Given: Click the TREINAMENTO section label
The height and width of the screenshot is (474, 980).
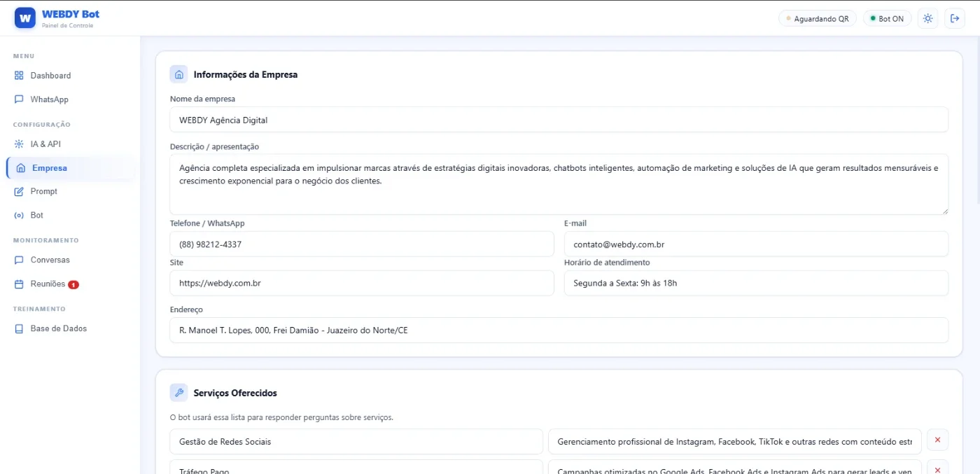Looking at the screenshot, I should tap(39, 309).
